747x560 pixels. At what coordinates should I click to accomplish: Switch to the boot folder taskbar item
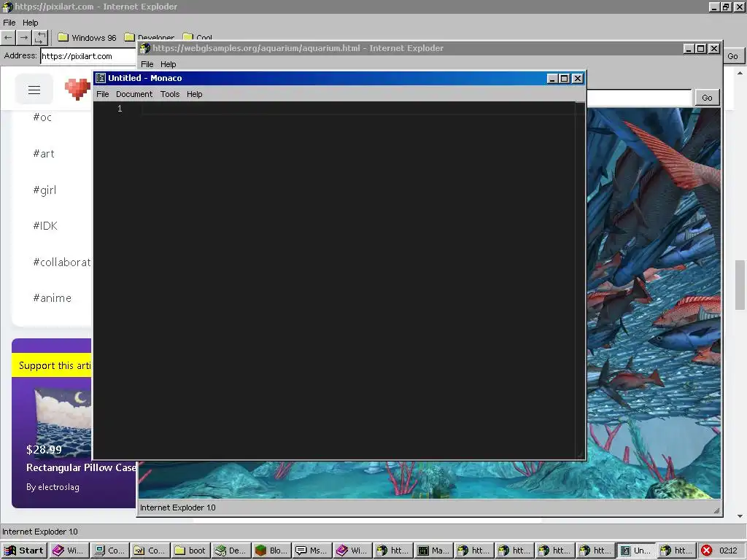pos(190,551)
